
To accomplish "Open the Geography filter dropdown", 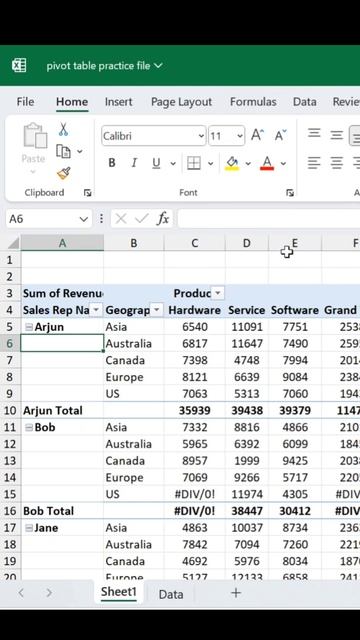I will coord(157,310).
